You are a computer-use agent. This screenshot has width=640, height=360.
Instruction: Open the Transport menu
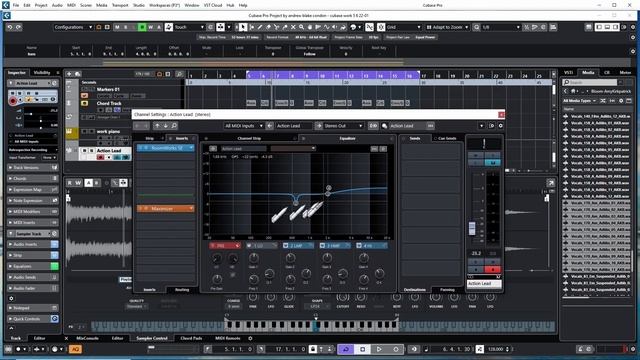pos(120,5)
